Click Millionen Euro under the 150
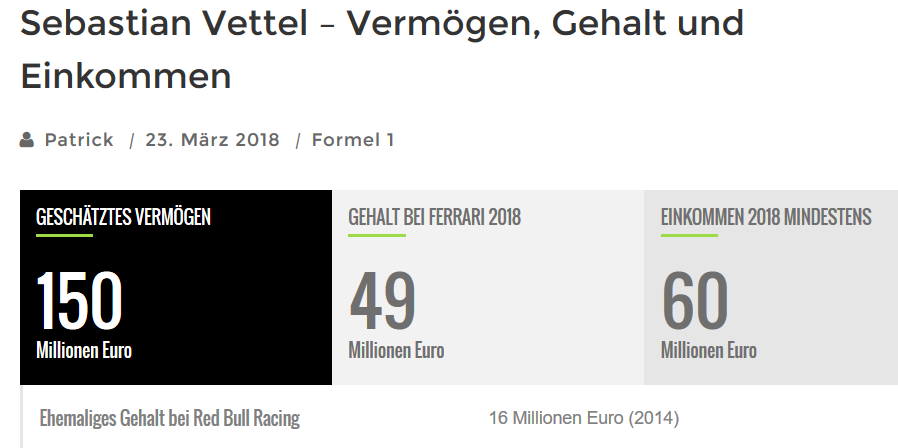 pyautogui.click(x=84, y=351)
